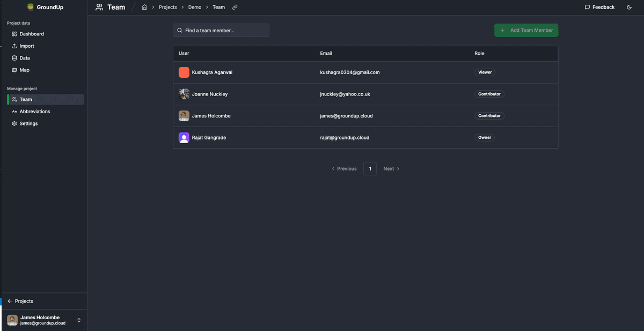Click the GroundUp logo
Image resolution: width=644 pixels, height=331 pixels.
click(x=46, y=8)
